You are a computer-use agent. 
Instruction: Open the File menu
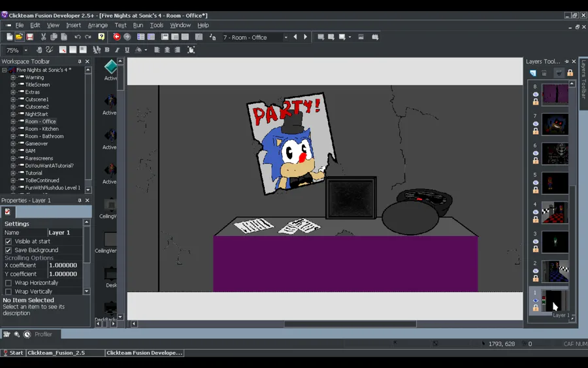click(20, 25)
